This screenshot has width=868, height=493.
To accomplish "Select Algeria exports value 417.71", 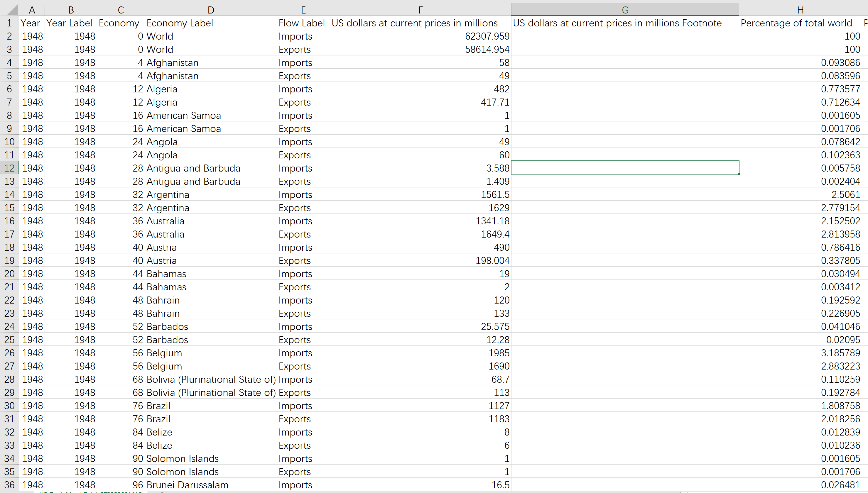I will coord(420,102).
